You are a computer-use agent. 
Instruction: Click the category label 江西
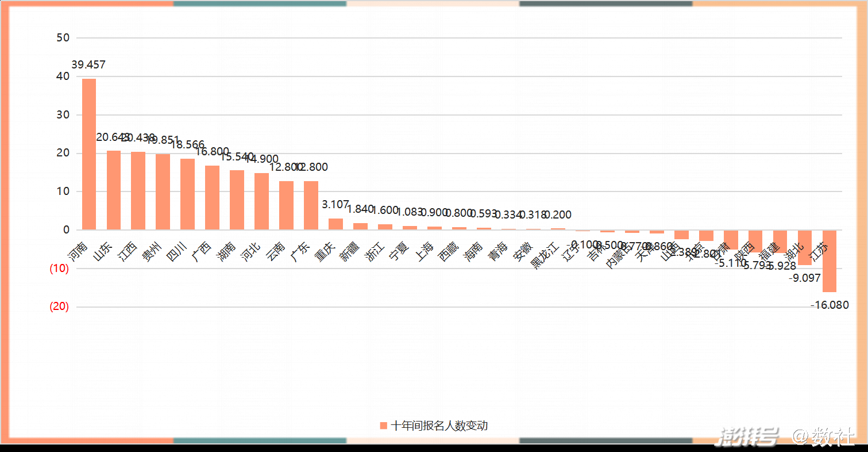pyautogui.click(x=126, y=252)
